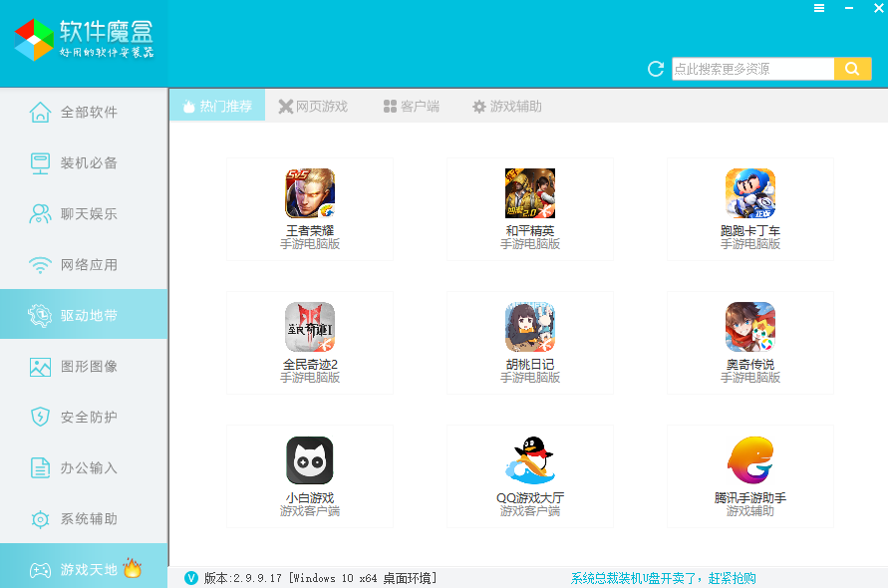This screenshot has width=888, height=588.
Task: Open 安全防护 category label
Action: [89, 418]
